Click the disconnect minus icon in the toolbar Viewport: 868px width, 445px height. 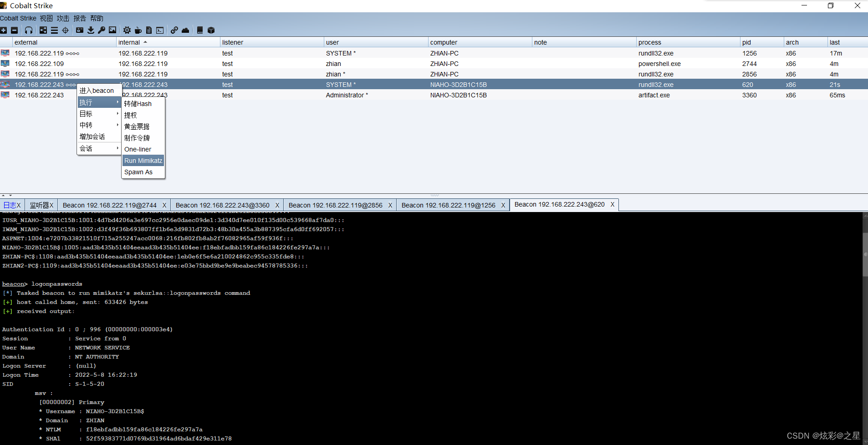(15, 30)
